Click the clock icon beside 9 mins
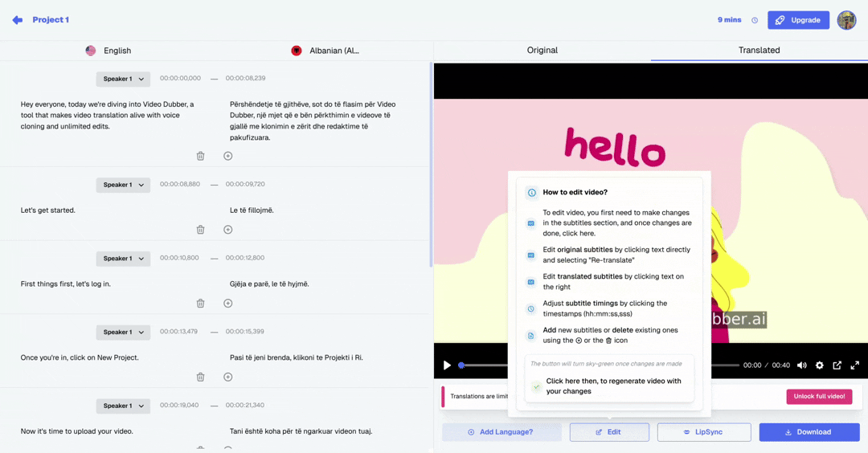This screenshot has height=453, width=868. (755, 20)
